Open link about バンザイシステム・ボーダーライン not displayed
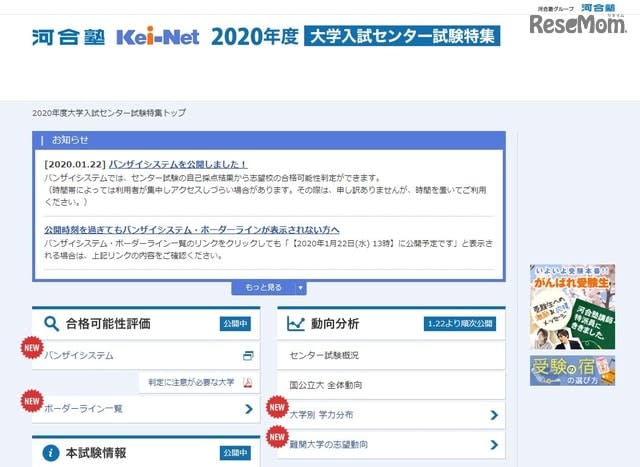The width and height of the screenshot is (640, 467). 192,230
